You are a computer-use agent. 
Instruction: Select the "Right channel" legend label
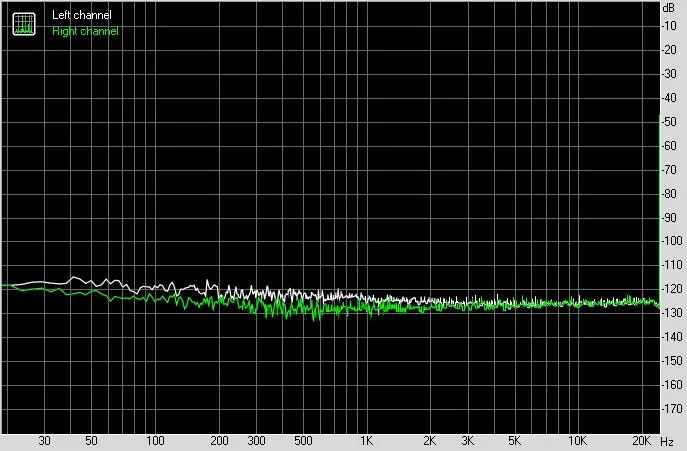tap(85, 31)
